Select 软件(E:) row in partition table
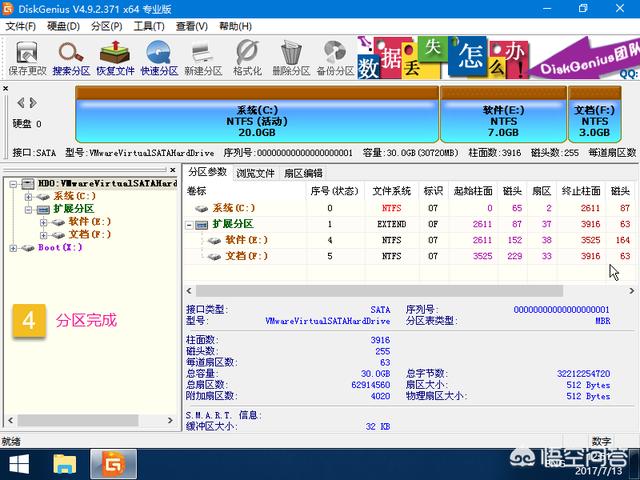This screenshot has width=640, height=480. [x=410, y=240]
